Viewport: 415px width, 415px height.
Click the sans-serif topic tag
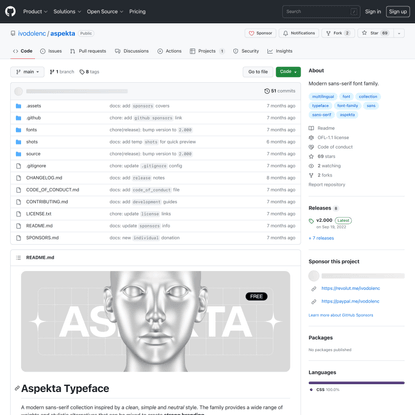(x=322, y=115)
